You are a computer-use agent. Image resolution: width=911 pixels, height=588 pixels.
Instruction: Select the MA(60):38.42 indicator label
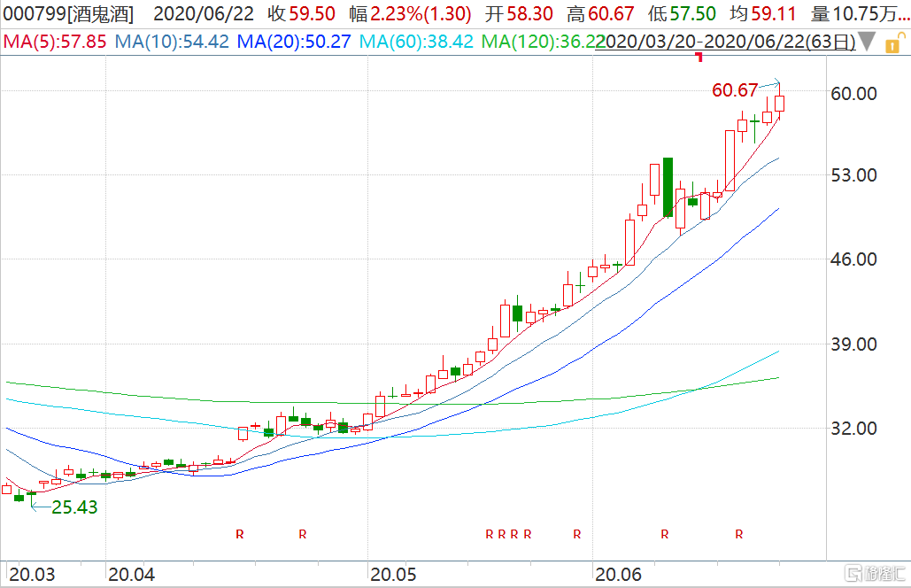click(x=417, y=42)
